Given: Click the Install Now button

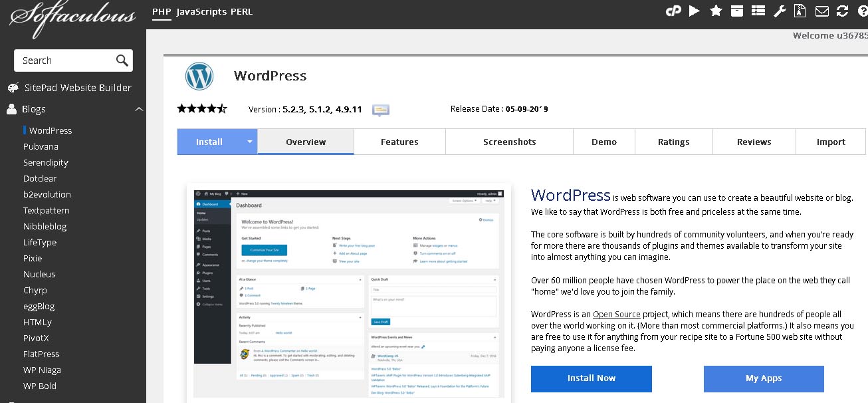Looking at the screenshot, I should (592, 378).
